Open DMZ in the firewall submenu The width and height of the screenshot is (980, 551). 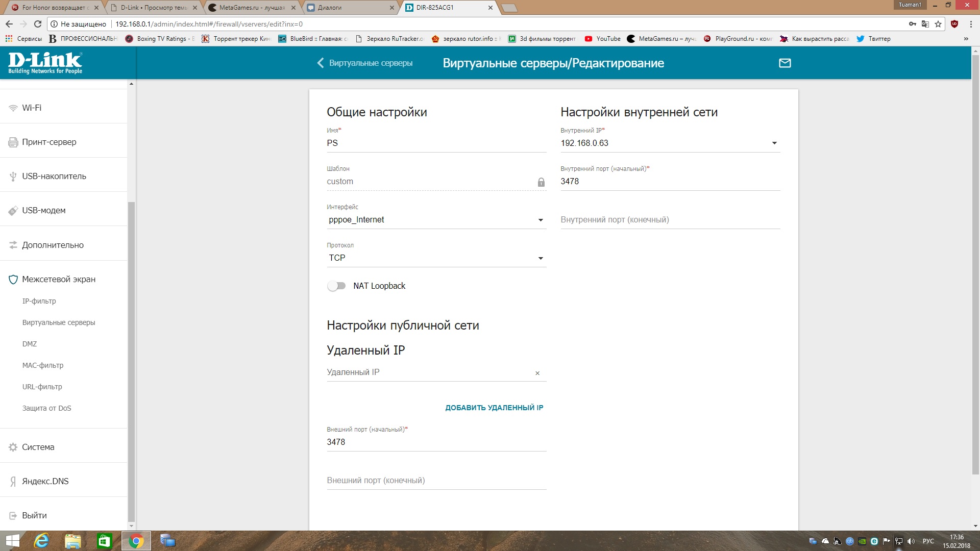[x=30, y=344]
